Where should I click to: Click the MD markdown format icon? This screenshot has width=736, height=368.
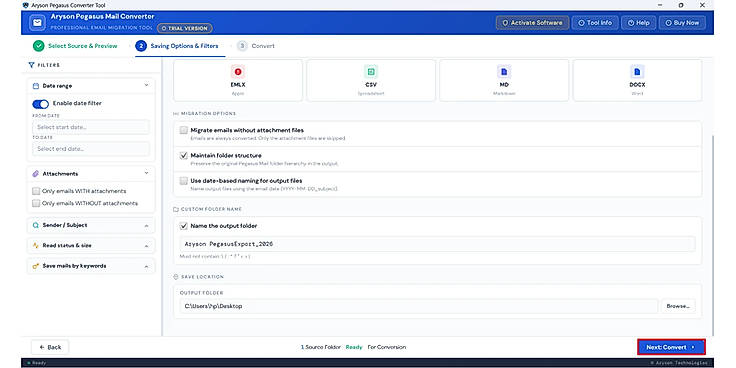tap(504, 72)
